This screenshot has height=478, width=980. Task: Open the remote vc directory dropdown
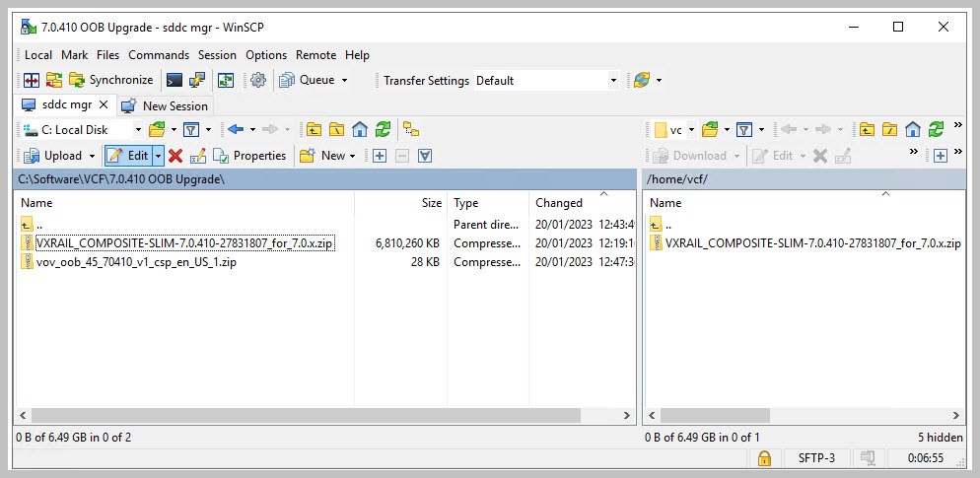click(x=691, y=130)
